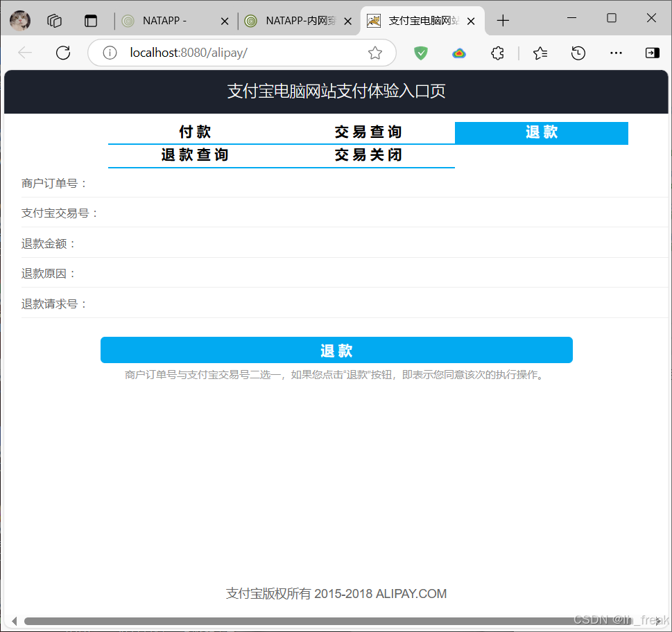Open the green shield extension icon
Image resolution: width=672 pixels, height=632 pixels.
point(421,53)
